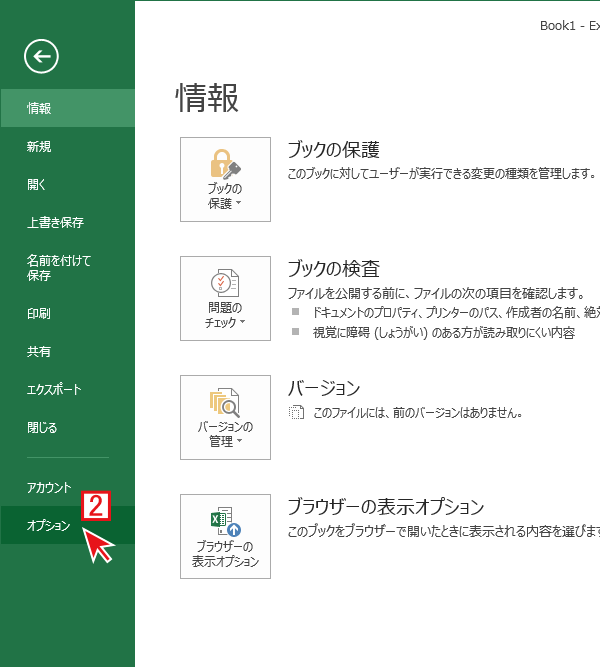Image resolution: width=600 pixels, height=667 pixels.
Task: Click text このファイルには、前のバージョンはありません。
Action: click(x=418, y=413)
